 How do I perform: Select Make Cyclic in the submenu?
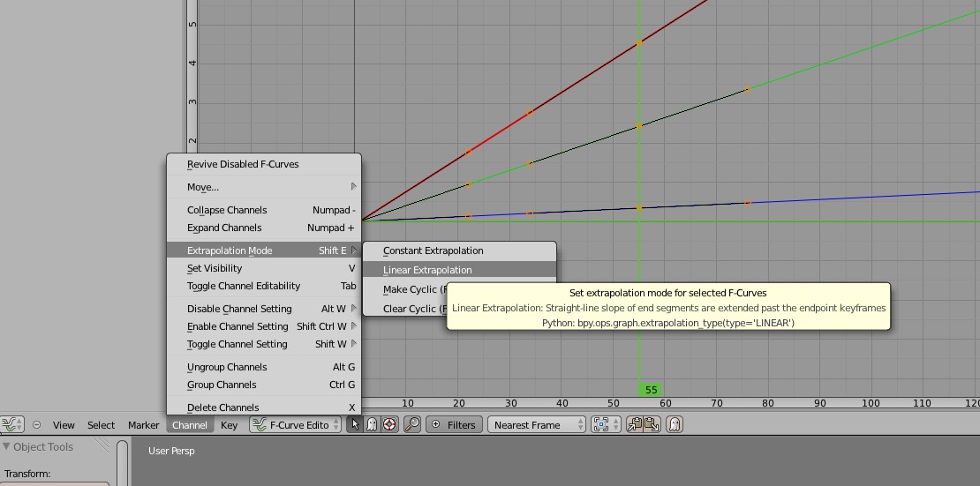[x=405, y=289]
